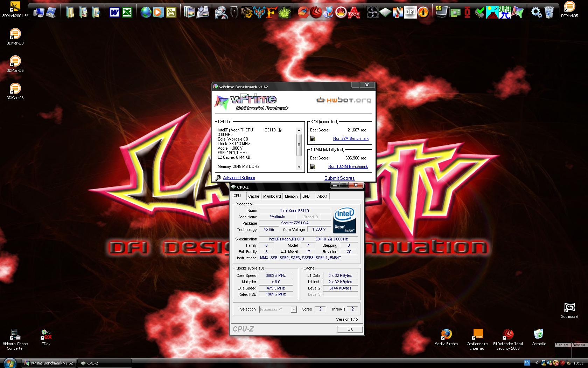588x368 pixels.
Task: Click the CPU List scrollbar thumb
Action: pos(299,144)
